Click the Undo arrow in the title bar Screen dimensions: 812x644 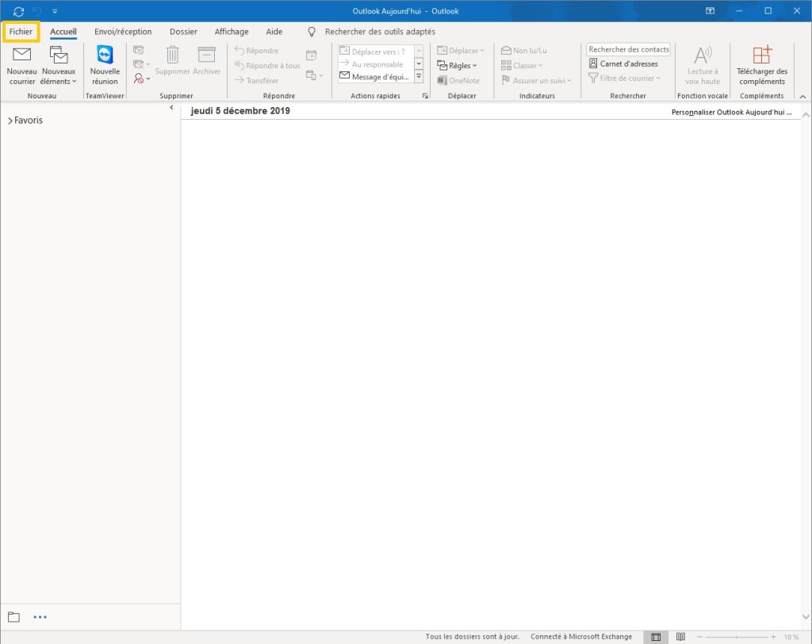click(36, 11)
